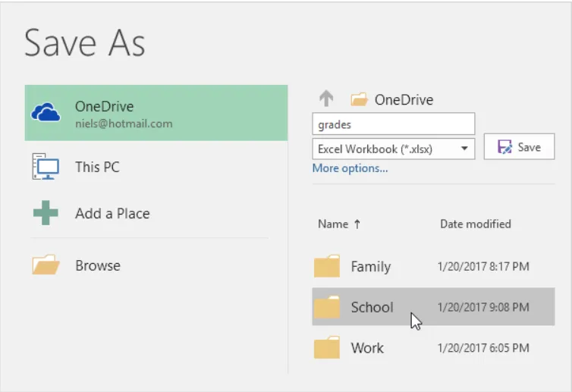Sort by the Date modified column header
Image resolution: width=572 pixels, height=392 pixels.
point(475,224)
